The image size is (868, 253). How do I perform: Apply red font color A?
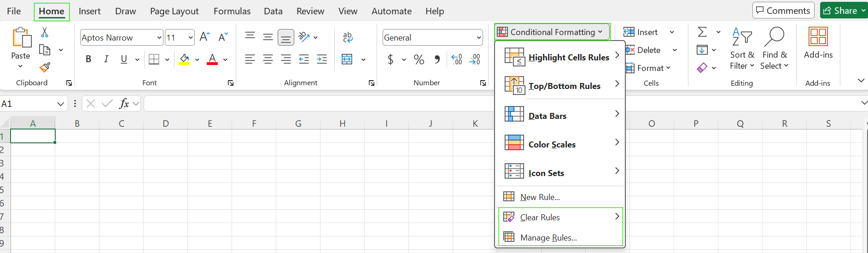(x=212, y=59)
